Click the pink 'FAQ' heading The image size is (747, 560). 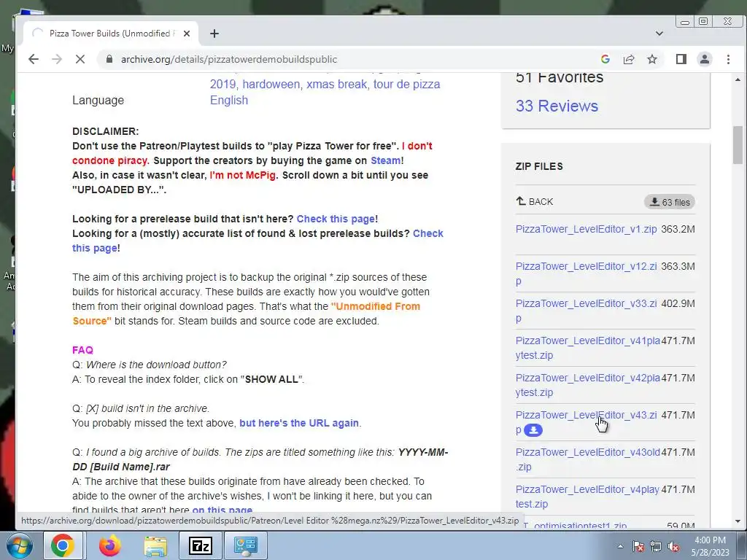coord(82,350)
